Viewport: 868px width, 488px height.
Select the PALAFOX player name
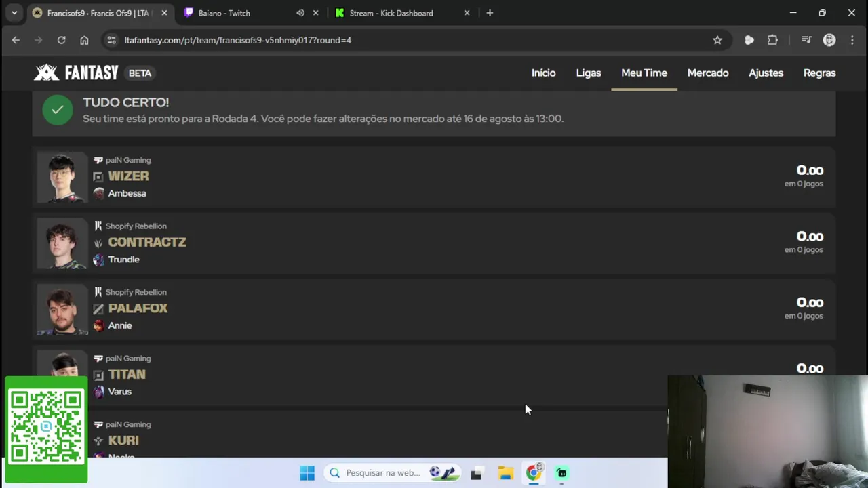point(138,308)
